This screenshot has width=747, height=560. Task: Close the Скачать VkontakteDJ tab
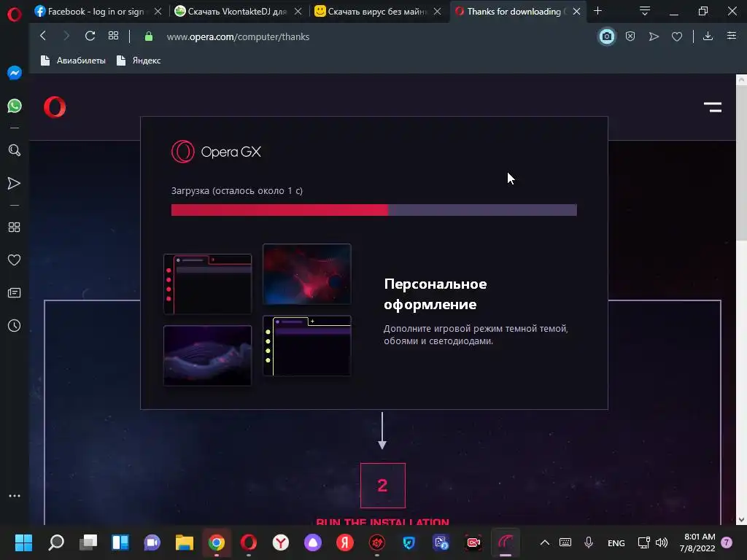tap(298, 12)
